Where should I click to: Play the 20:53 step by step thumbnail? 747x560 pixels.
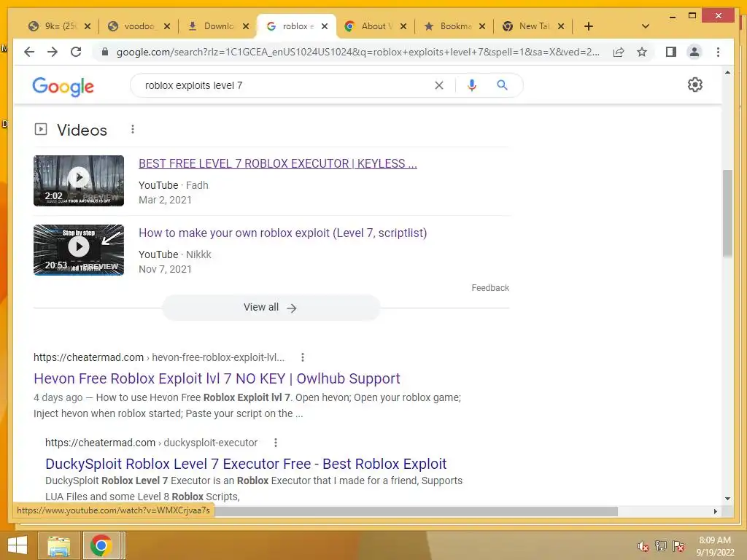(79, 250)
